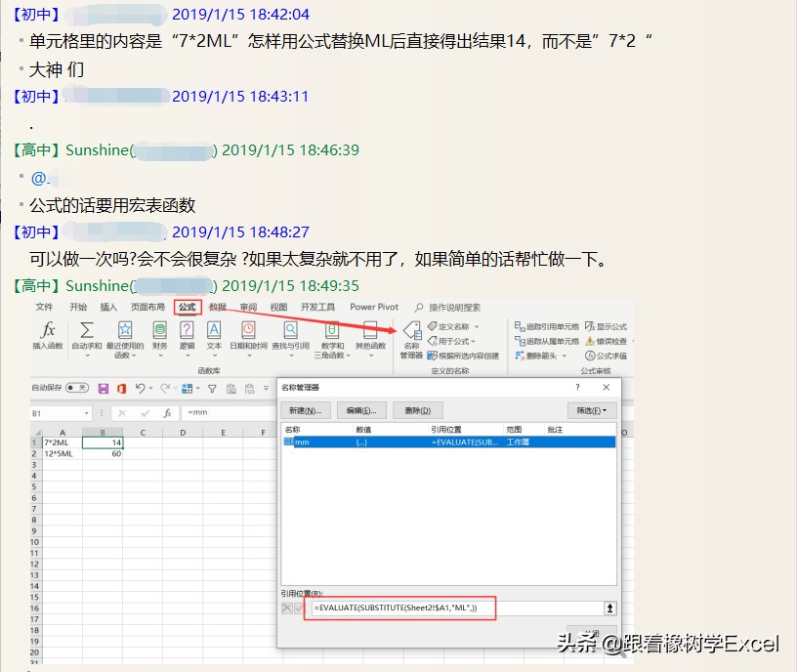This screenshot has width=797, height=672.
Task: Click the Show Formulas (显示公式) icon
Action: [607, 328]
